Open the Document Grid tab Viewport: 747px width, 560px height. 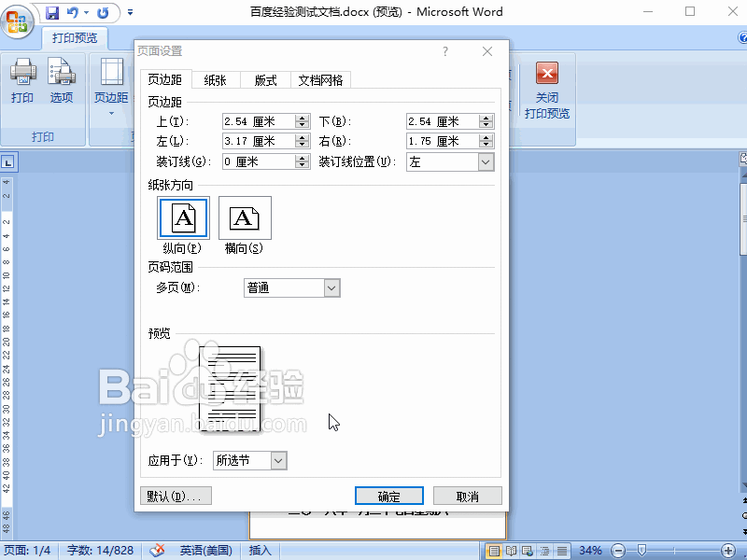(320, 80)
